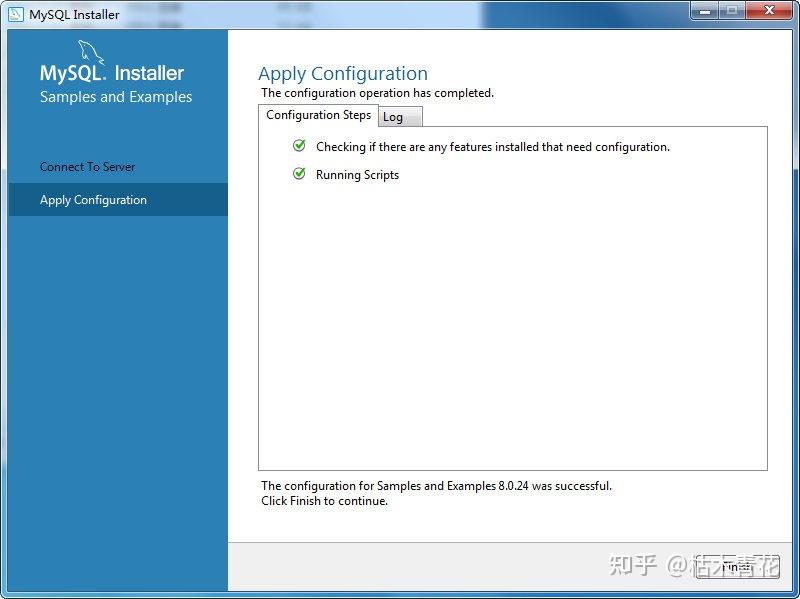Image resolution: width=800 pixels, height=599 pixels.
Task: Click the green check next to Running Scripts
Action: pyautogui.click(x=299, y=174)
